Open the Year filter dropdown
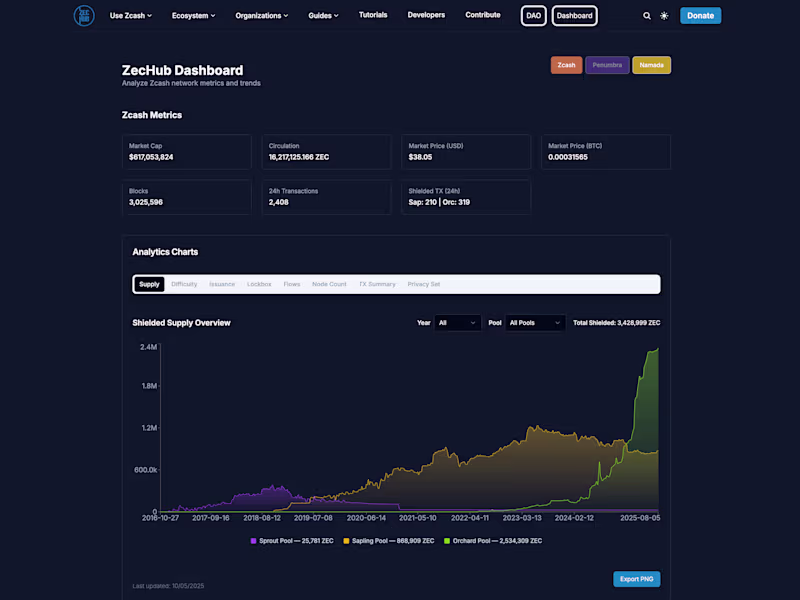 (457, 323)
